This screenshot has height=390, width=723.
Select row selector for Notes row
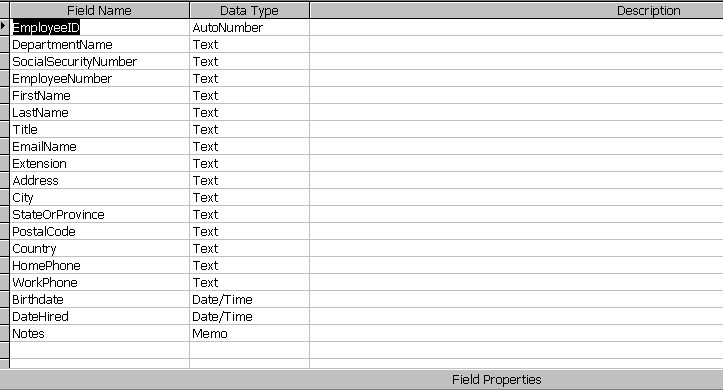click(x=4, y=334)
